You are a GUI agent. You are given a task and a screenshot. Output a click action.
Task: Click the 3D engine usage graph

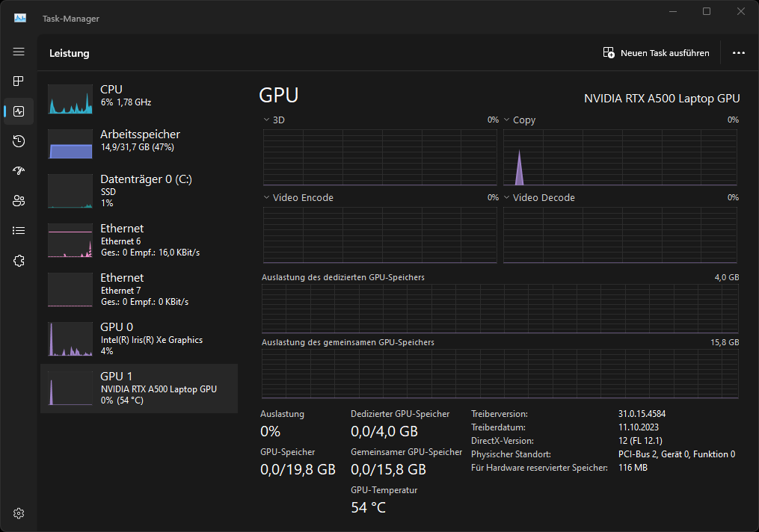pos(380,157)
